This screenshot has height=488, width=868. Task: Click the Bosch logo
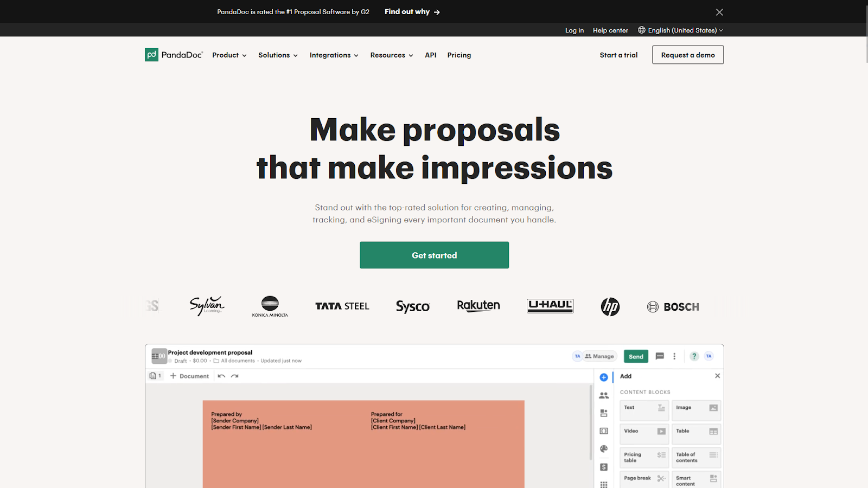coord(673,307)
